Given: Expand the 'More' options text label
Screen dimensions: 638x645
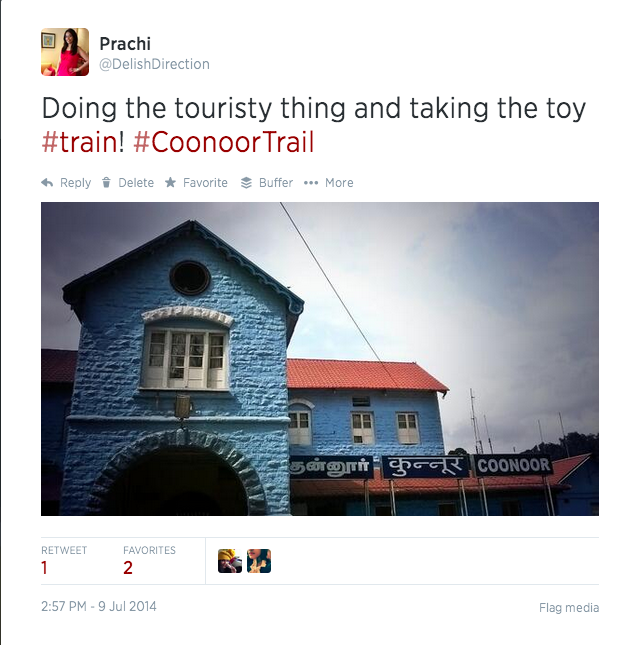Looking at the screenshot, I should point(339,183).
